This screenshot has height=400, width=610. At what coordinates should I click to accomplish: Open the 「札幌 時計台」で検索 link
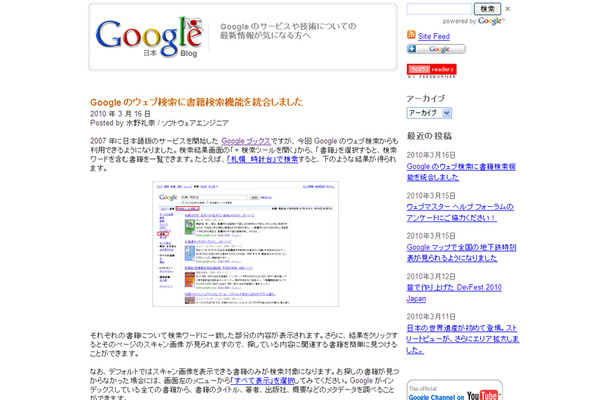(262, 159)
